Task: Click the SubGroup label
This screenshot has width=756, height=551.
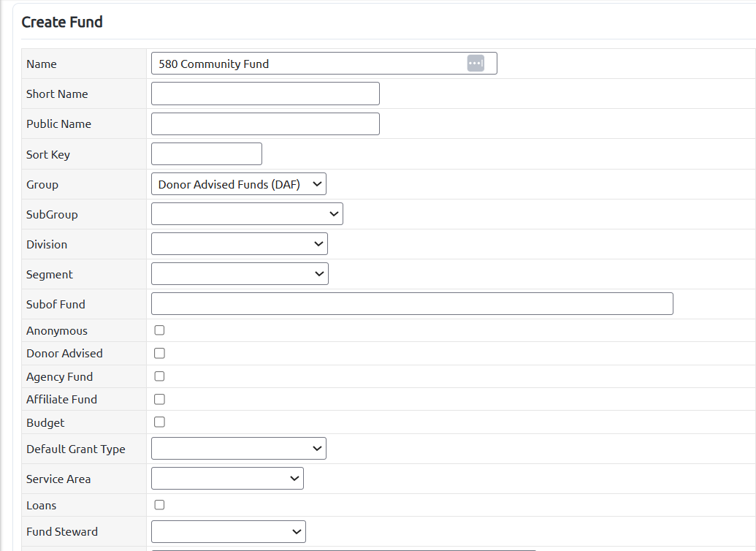Action: (52, 215)
